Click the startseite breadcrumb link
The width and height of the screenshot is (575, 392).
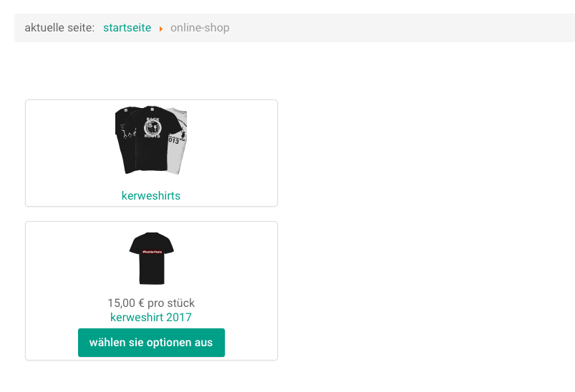pyautogui.click(x=127, y=28)
